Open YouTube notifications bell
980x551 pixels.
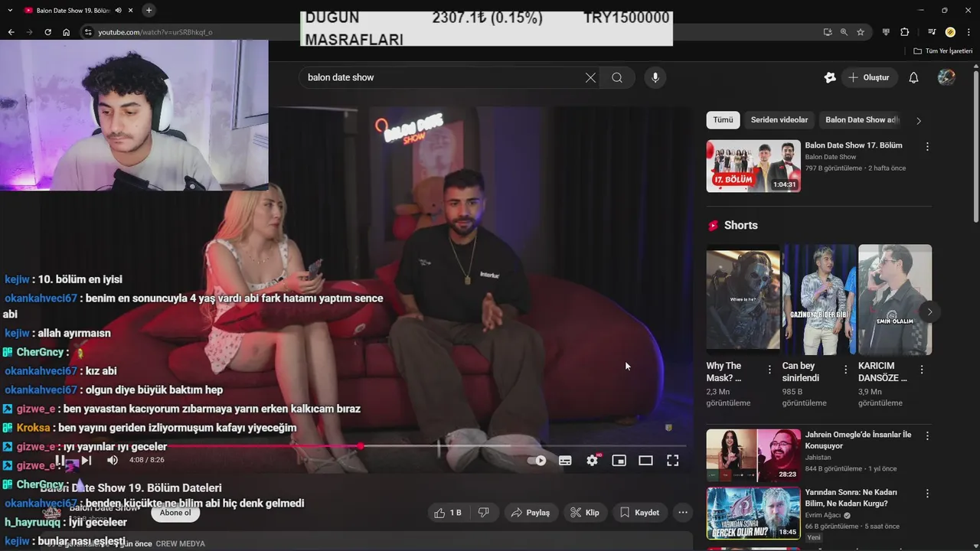tap(913, 77)
